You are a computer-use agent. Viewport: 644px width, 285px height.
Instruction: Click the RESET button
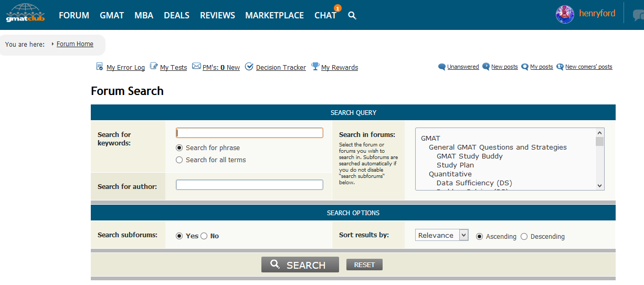point(364,265)
